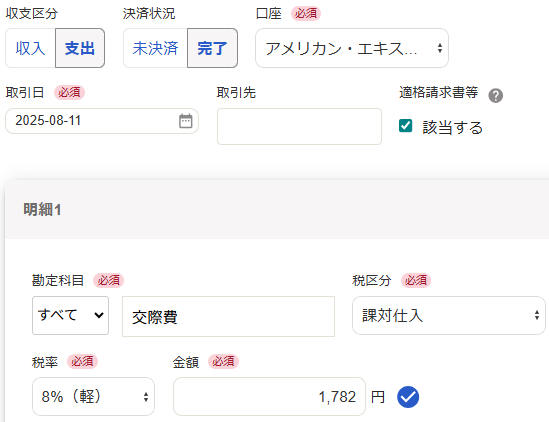Select 収入 as the transaction type
Viewport: 549px width, 422px height.
click(30, 48)
